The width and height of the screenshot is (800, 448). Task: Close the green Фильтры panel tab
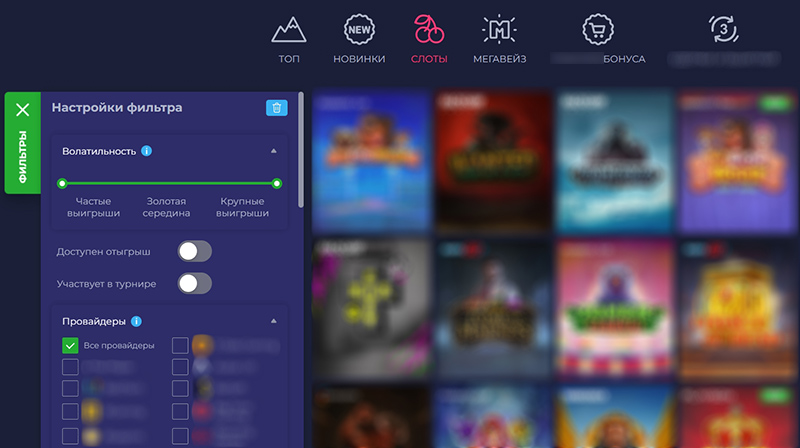click(x=23, y=111)
